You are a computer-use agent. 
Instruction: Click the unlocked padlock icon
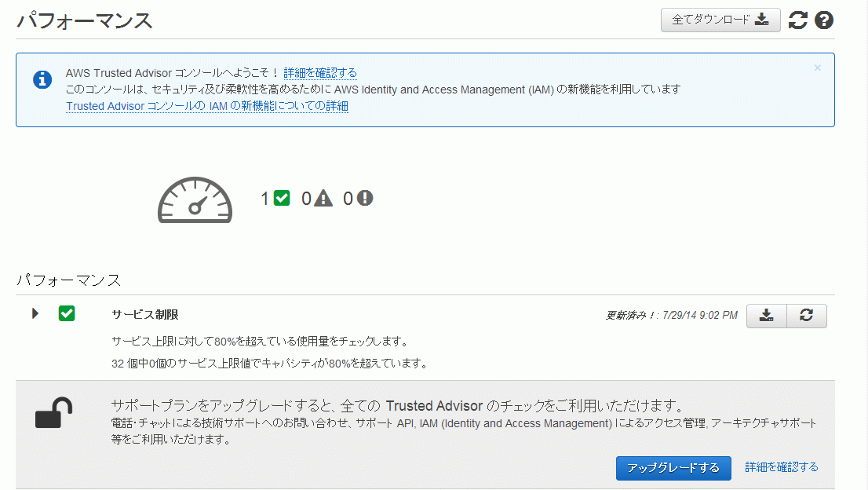click(x=53, y=413)
